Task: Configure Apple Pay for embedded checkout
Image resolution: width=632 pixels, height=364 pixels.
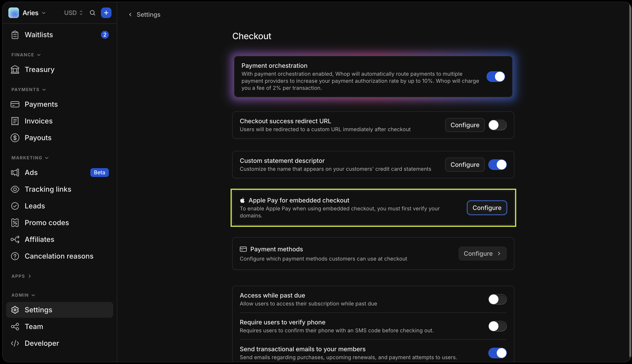Action: click(x=487, y=208)
